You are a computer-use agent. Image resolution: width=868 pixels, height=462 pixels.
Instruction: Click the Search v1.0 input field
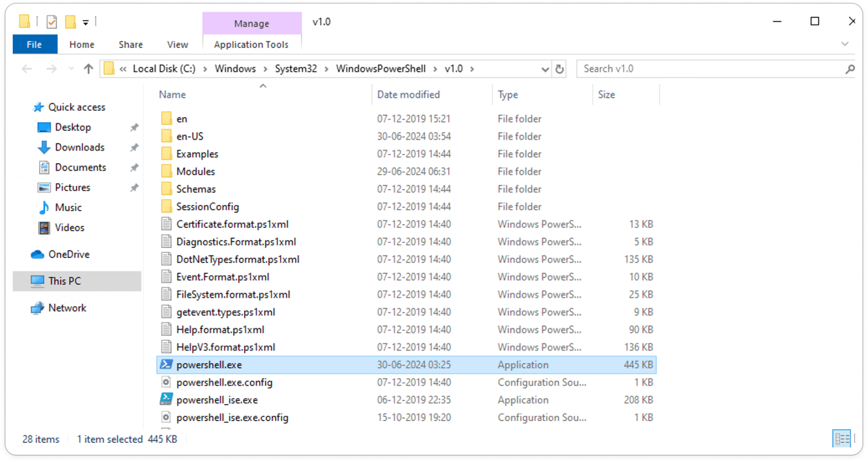(x=709, y=69)
